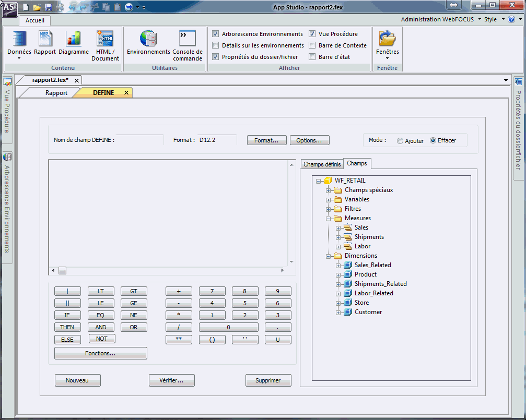
Task: Click the Diagramme chart icon
Action: tap(74, 38)
